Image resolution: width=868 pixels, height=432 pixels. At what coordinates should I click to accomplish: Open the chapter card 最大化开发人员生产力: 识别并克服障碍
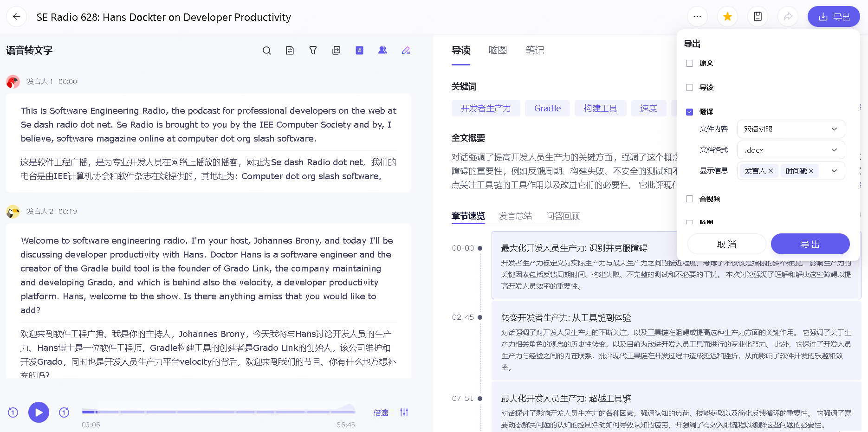[x=676, y=265]
